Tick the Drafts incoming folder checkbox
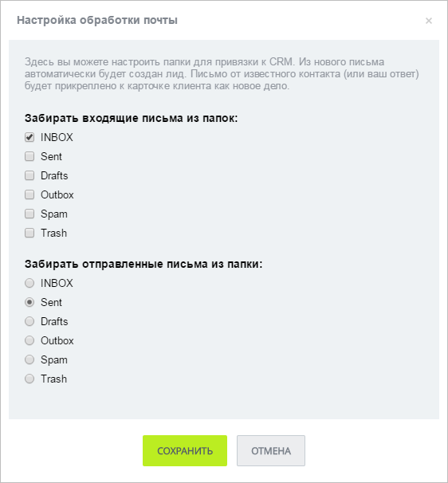The width and height of the screenshot is (448, 483). pos(29,175)
